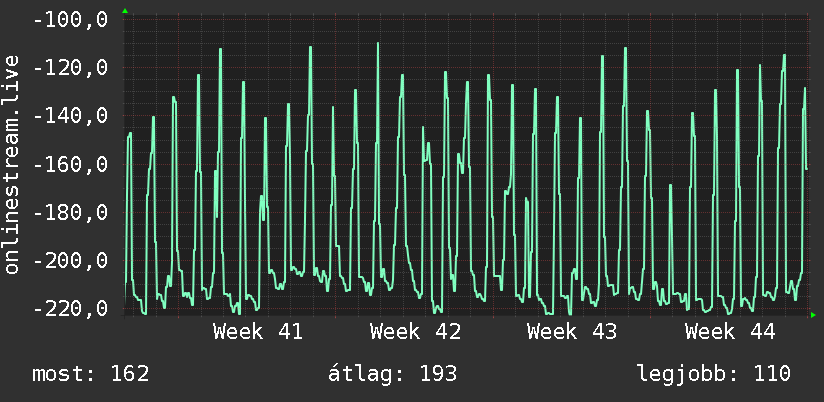Click the green arrow ending the x-axis
The image size is (824, 402).
point(813,315)
